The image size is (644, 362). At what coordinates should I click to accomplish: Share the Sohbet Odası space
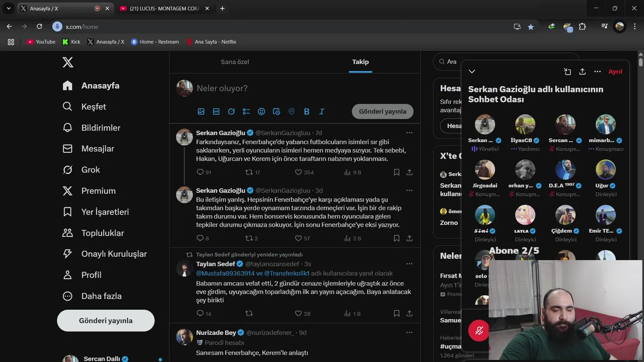(x=583, y=72)
